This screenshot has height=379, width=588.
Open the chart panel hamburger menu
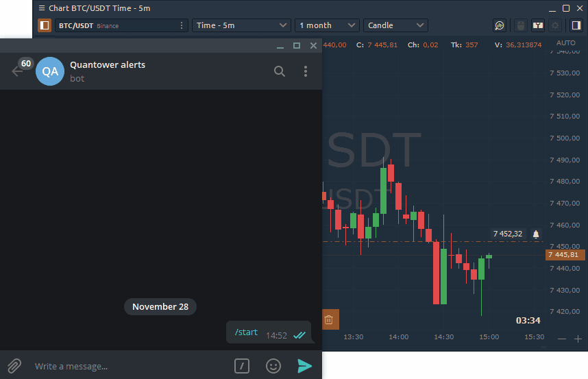(x=42, y=8)
